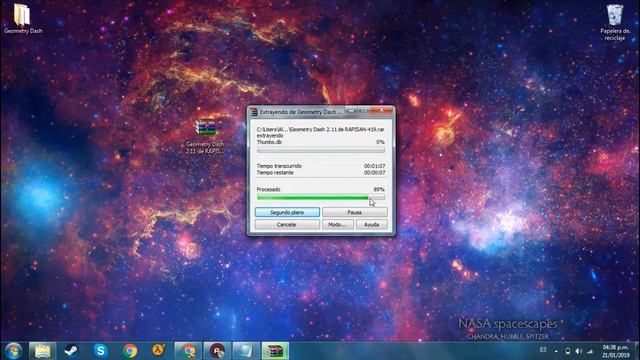Click the Tiempo restante value 00:00:07
Viewport: 640px width, 360px height.
coord(374,173)
